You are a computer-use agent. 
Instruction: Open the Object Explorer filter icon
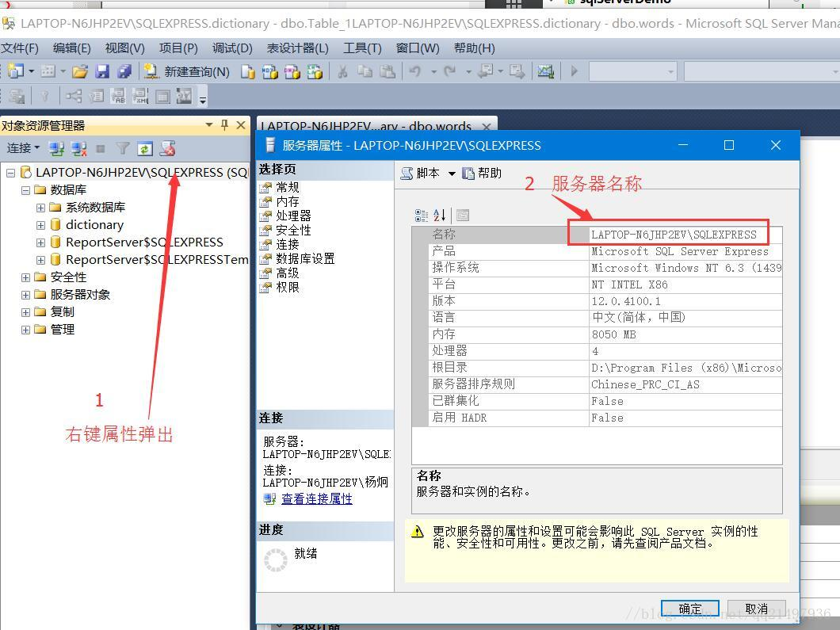[x=123, y=148]
